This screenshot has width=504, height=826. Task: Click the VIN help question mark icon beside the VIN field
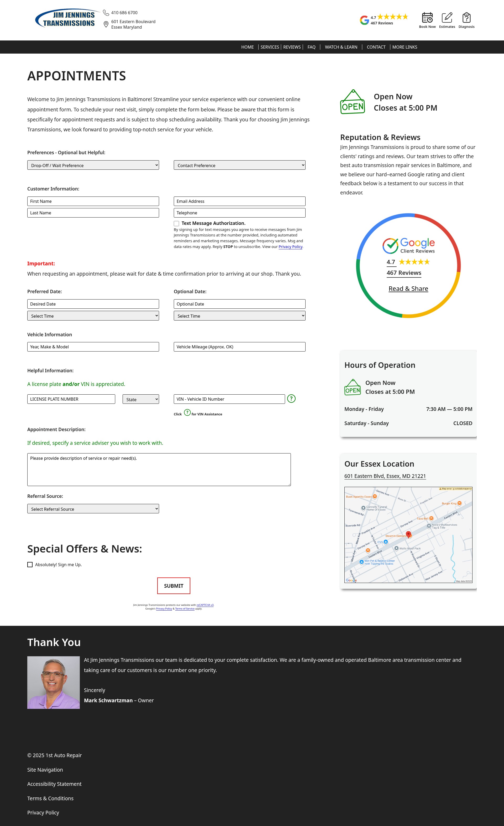(291, 399)
